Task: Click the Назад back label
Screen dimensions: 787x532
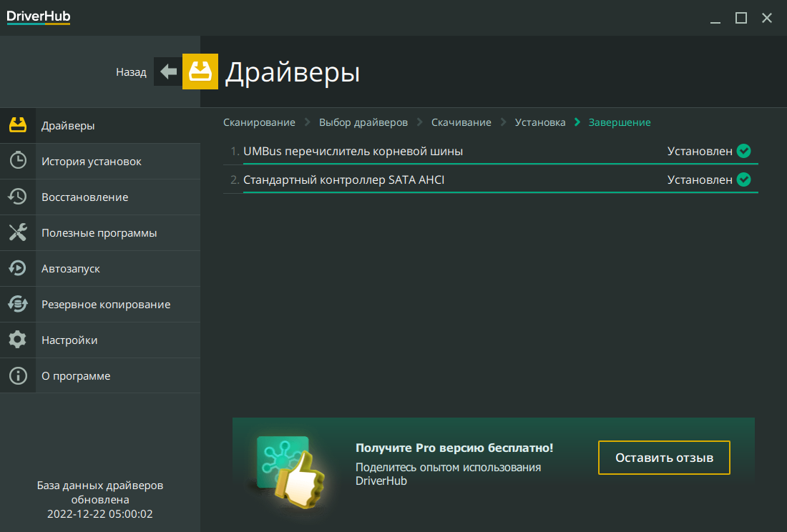Action: [131, 72]
